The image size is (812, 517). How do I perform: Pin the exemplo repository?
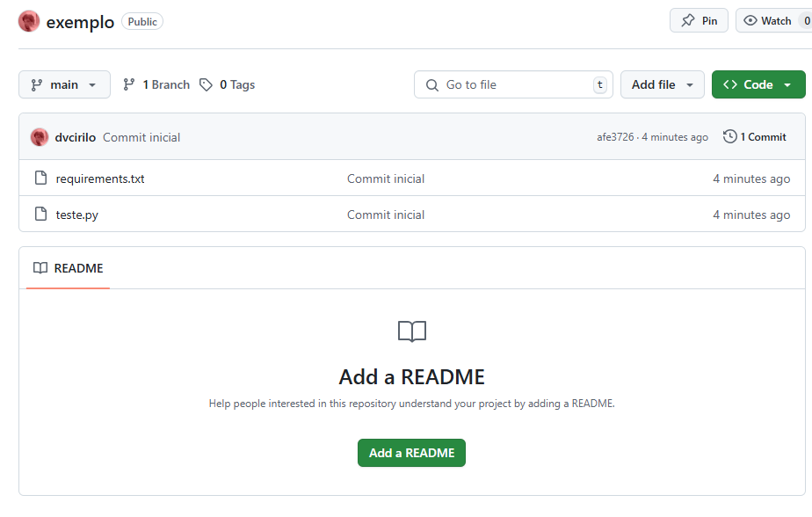coord(699,21)
